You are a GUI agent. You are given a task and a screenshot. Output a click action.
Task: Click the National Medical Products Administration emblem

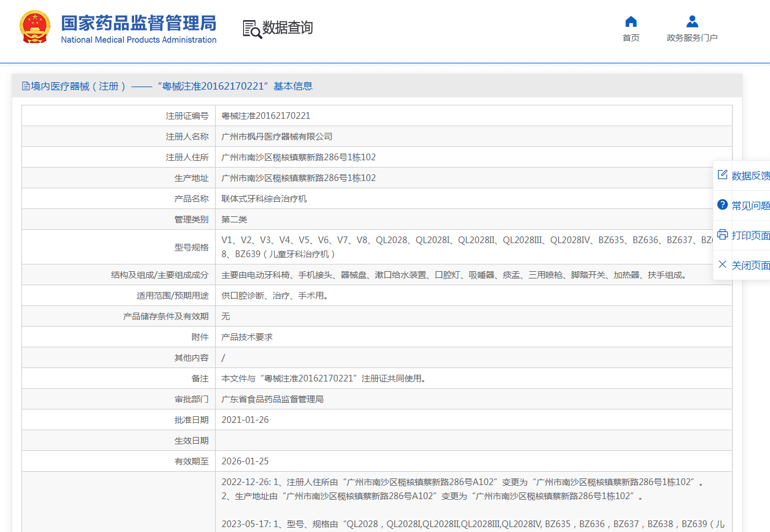click(x=35, y=27)
